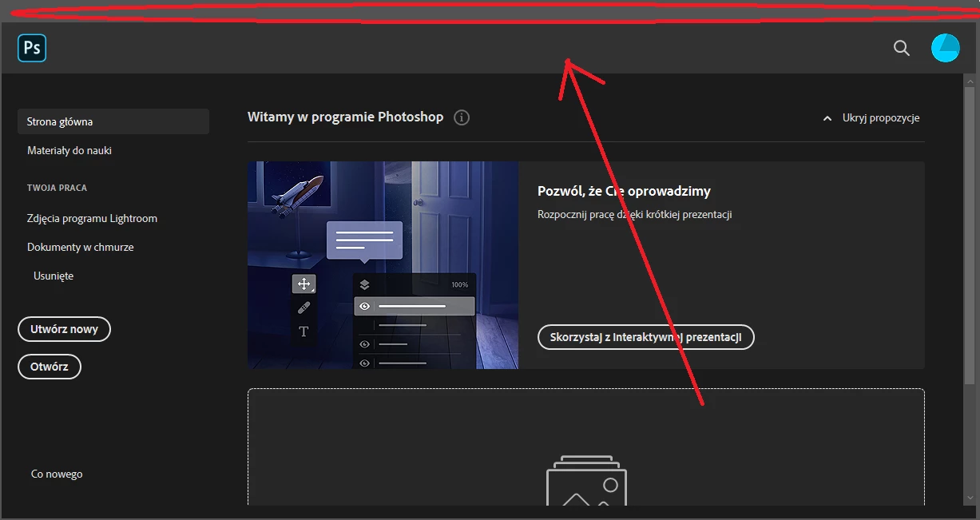Click Rozpocznij pracę dzięki krótkiej prezentacji text

click(x=635, y=214)
